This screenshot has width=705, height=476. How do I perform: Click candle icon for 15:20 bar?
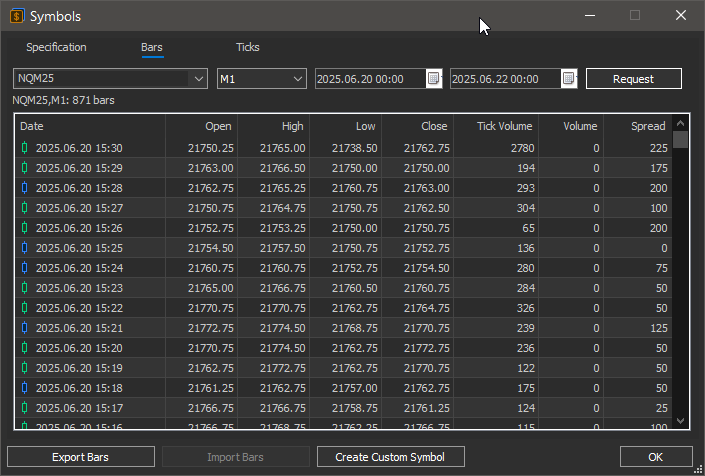point(25,347)
